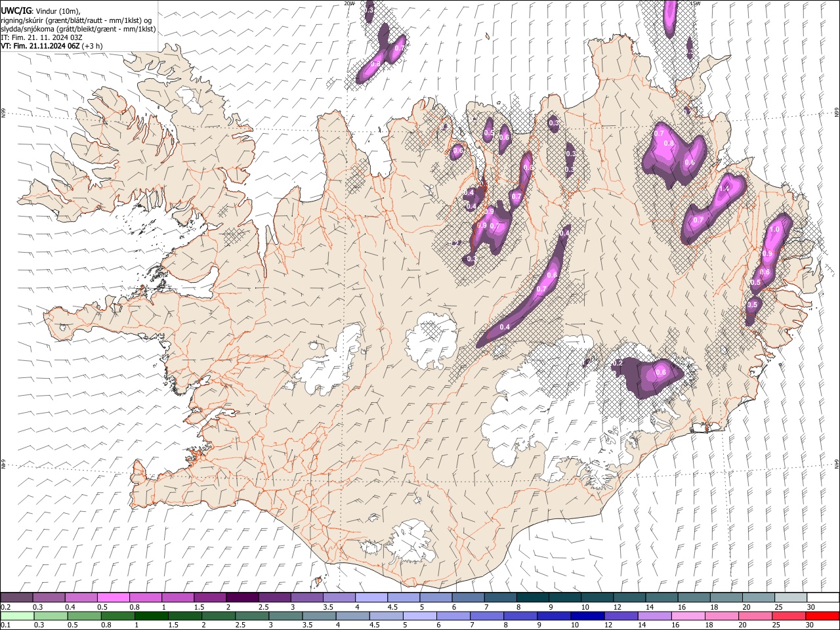Select the lavender 4 swatch in snow legend
The height and width of the screenshot is (630, 840).
pyautogui.click(x=371, y=597)
